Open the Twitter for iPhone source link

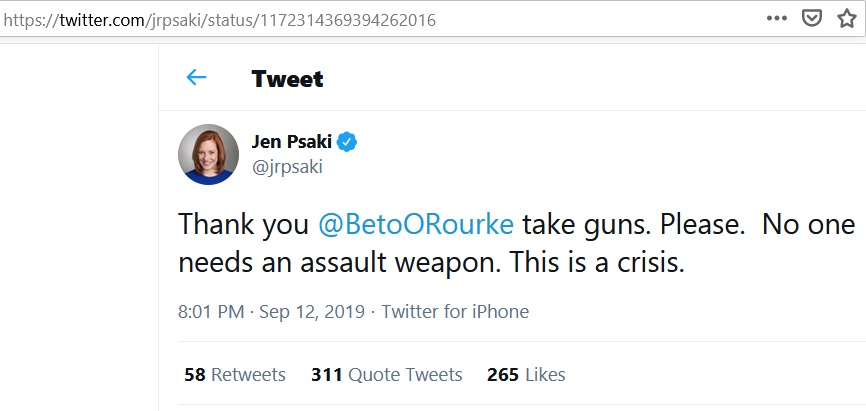pyautogui.click(x=455, y=311)
